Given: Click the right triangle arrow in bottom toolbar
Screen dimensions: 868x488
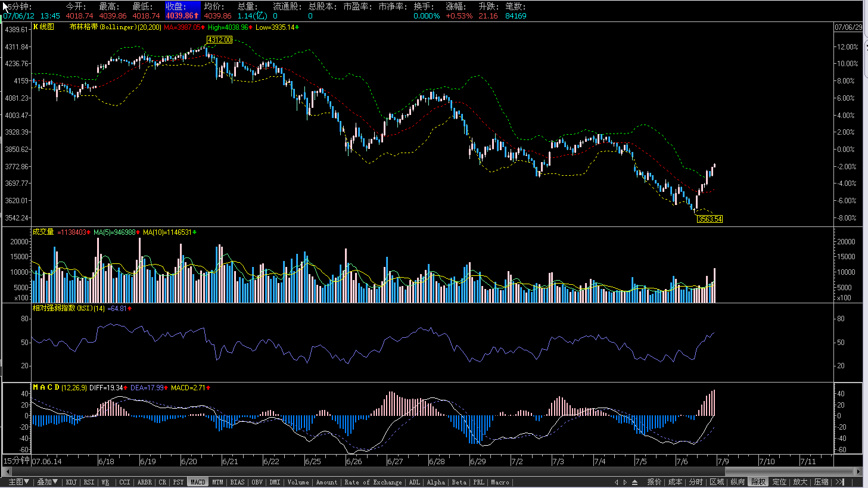Looking at the screenshot, I should [x=625, y=482].
